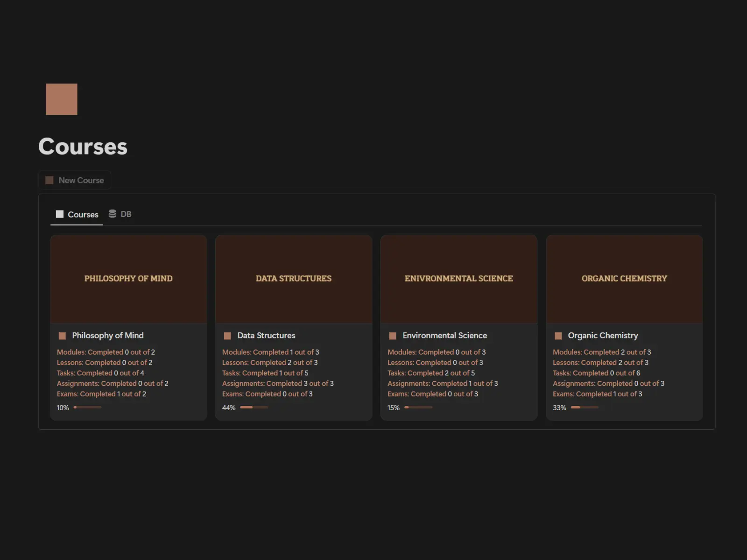Click the Environmental Science page icon
This screenshot has height=560, width=747.
[x=393, y=336]
